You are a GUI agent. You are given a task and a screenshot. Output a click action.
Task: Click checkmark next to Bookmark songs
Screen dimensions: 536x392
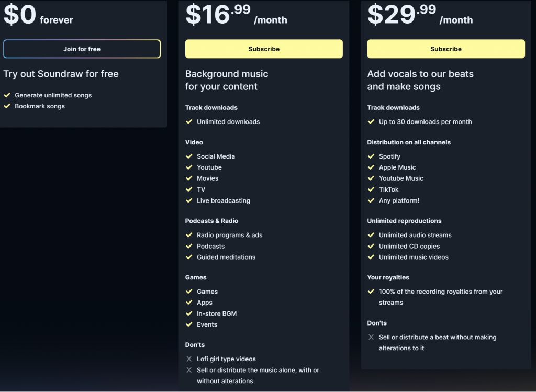pos(7,106)
